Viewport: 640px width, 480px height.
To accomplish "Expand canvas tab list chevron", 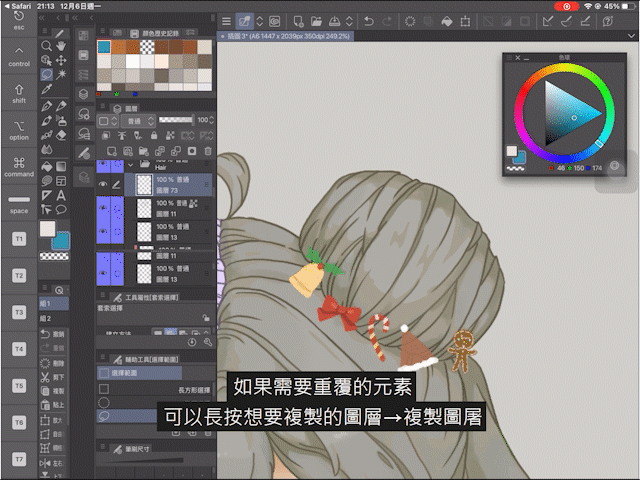I will [631, 36].
